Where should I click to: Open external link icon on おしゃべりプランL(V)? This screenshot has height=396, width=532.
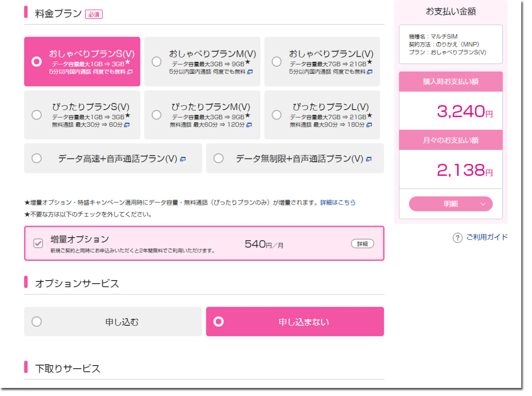click(370, 72)
